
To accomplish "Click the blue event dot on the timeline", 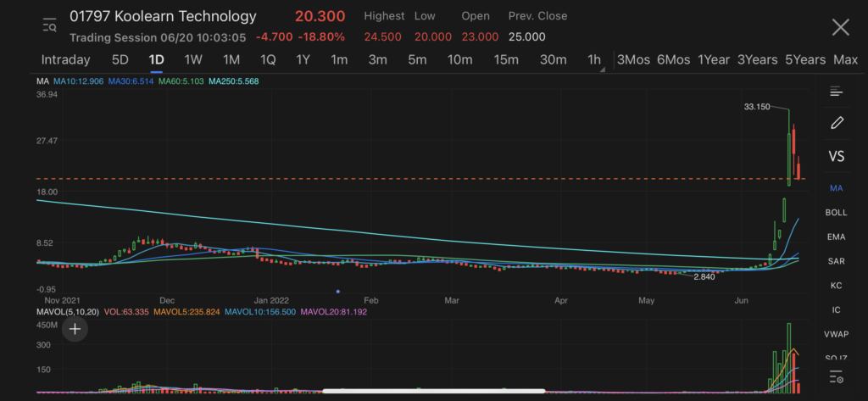I will coord(337,292).
